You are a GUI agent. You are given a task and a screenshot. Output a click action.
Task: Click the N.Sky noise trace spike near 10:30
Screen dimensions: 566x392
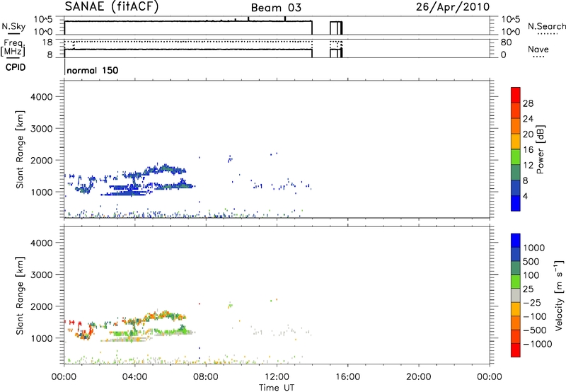(248, 19)
